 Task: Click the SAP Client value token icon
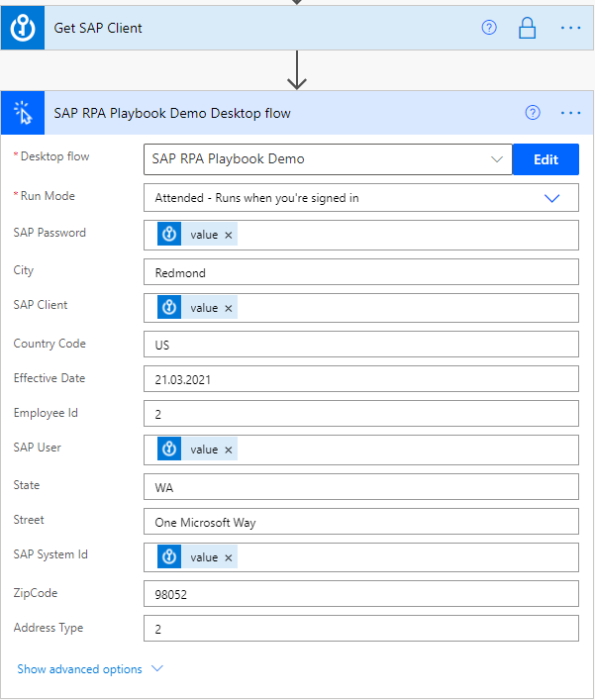[x=169, y=307]
